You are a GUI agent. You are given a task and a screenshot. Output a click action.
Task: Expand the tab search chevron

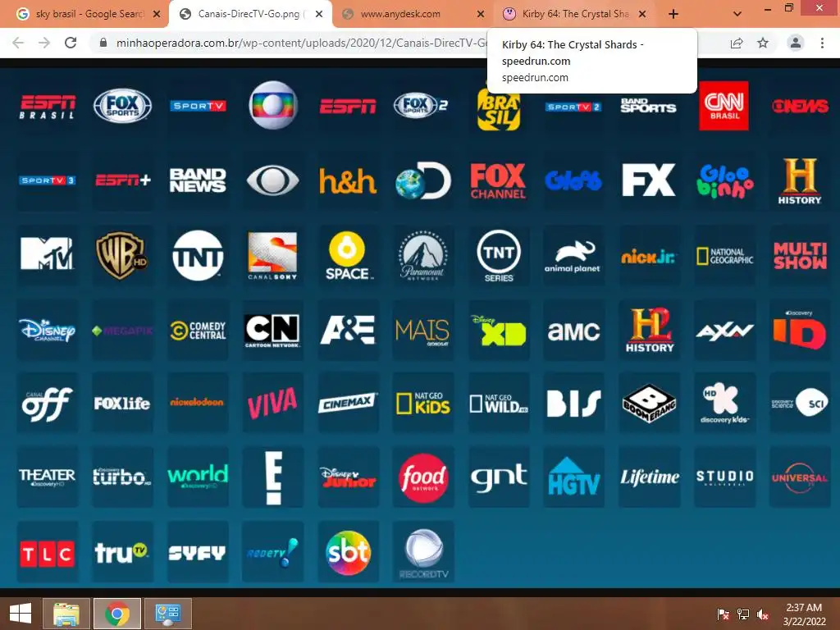737,14
